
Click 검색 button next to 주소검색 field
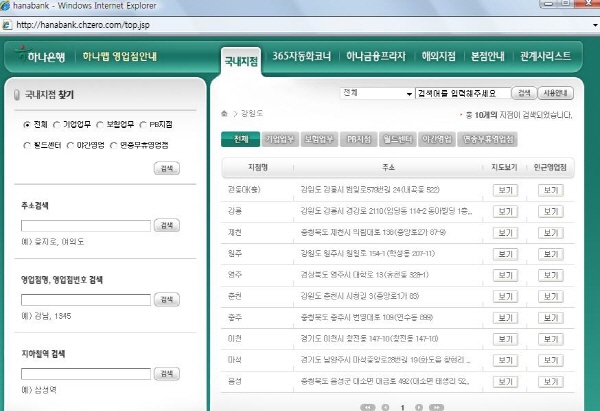[167, 225]
